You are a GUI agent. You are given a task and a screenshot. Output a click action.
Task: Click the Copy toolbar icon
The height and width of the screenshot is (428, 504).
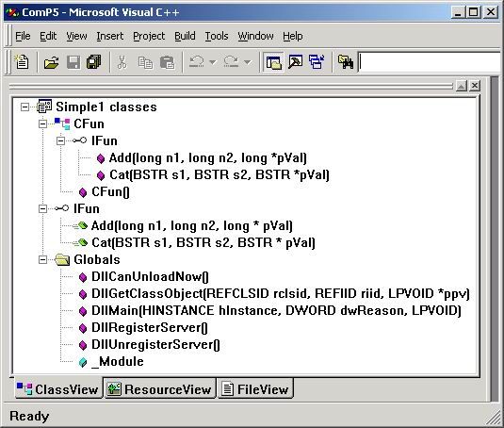(x=145, y=61)
